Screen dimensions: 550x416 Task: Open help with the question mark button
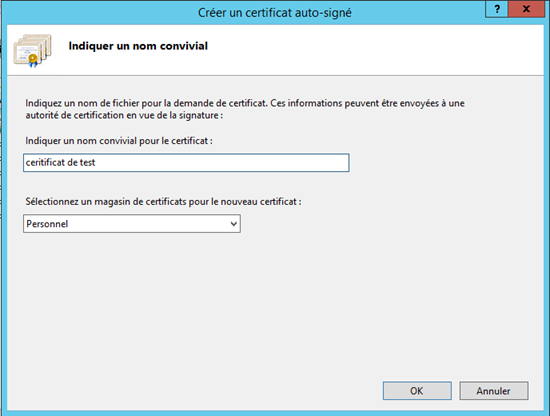pyautogui.click(x=497, y=9)
